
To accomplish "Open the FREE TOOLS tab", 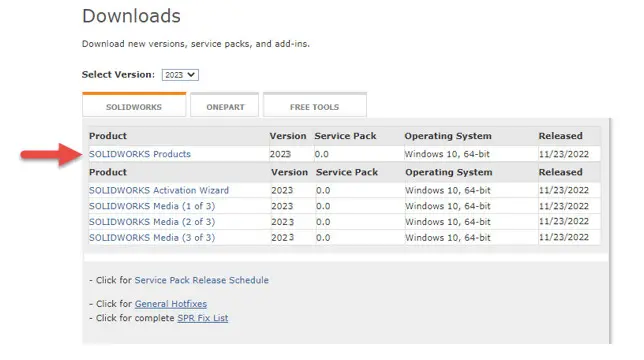I will pos(315,106).
